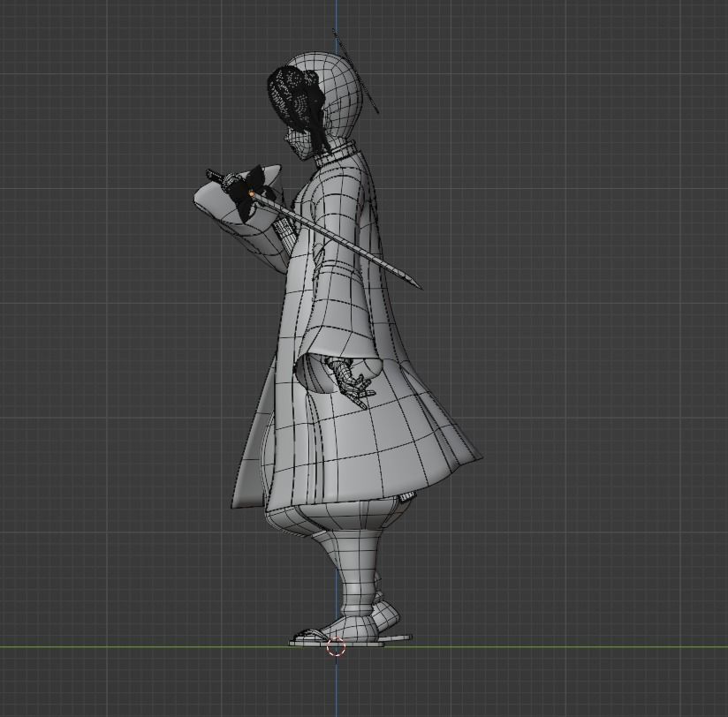Select the sword blade across the back
This screenshot has width=728, height=717.
pyautogui.click(x=336, y=238)
